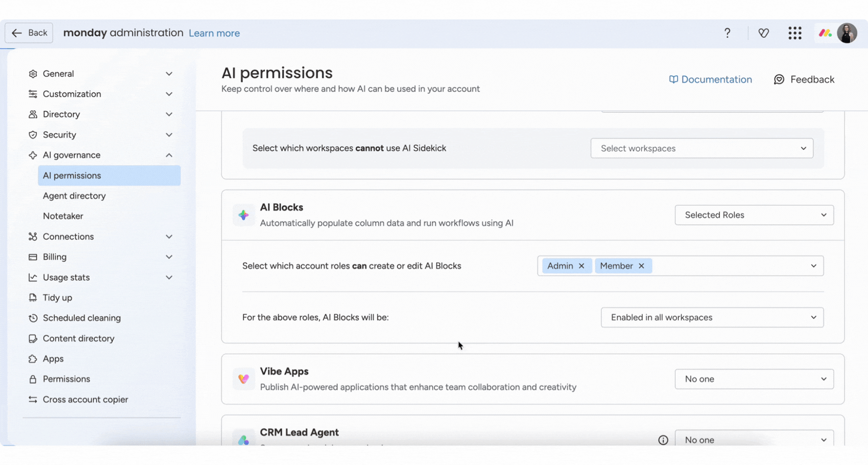The width and height of the screenshot is (868, 465).
Task: Collapse the AI governance section chevron
Action: pos(169,155)
